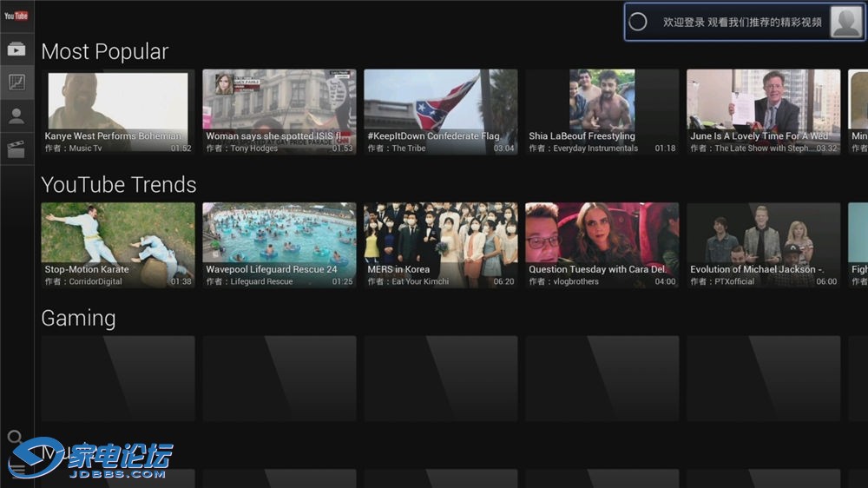Click the login welcome banner text
868x488 pixels.
tap(742, 23)
